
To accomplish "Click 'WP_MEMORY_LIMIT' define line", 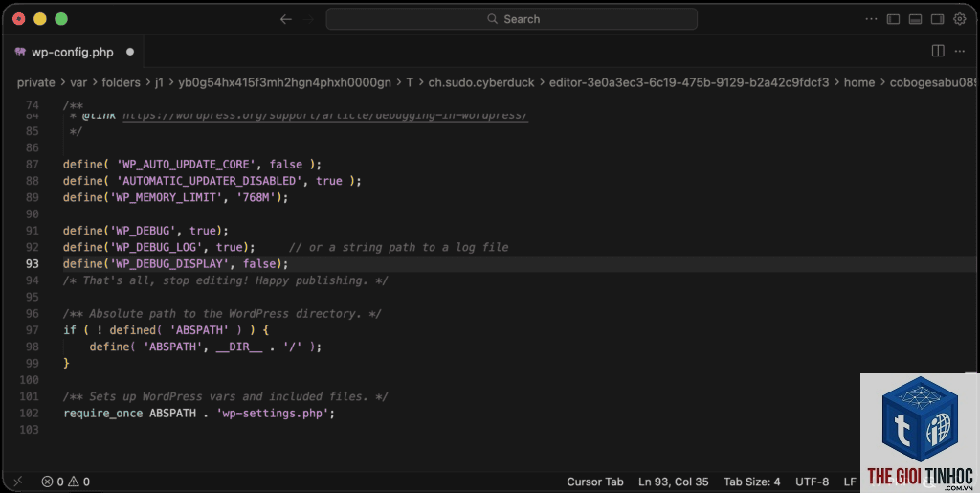I will point(176,197).
